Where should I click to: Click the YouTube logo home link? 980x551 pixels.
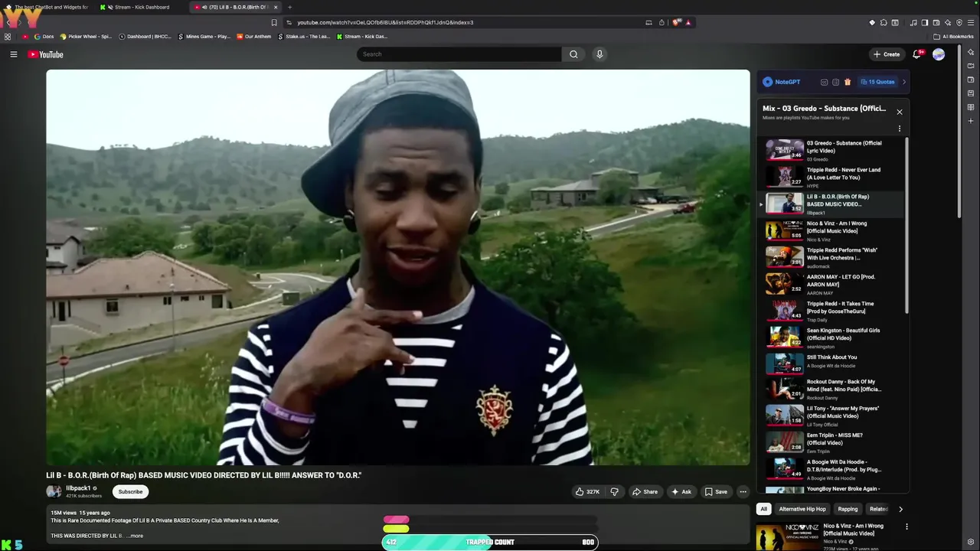tap(45, 54)
